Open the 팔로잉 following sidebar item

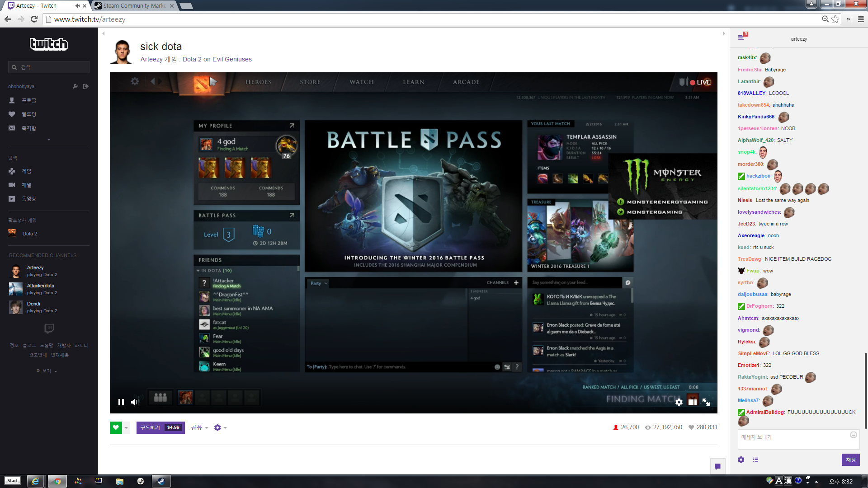[x=23, y=114]
